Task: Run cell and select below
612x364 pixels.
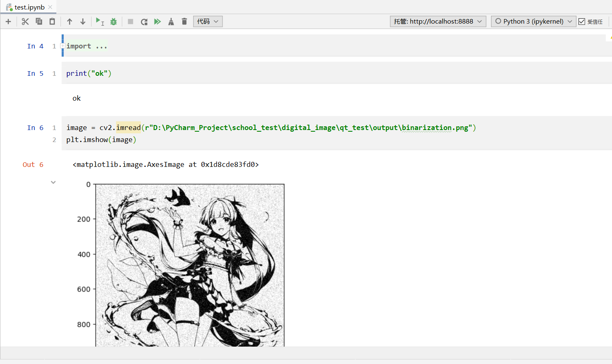Action: 100,22
